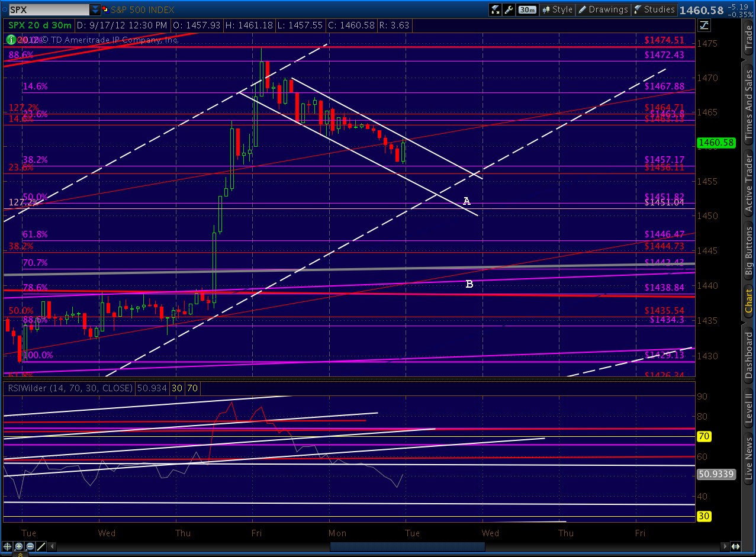Click the $1472.43 Fibonacci label
The image size is (756, 557).
[x=664, y=54]
